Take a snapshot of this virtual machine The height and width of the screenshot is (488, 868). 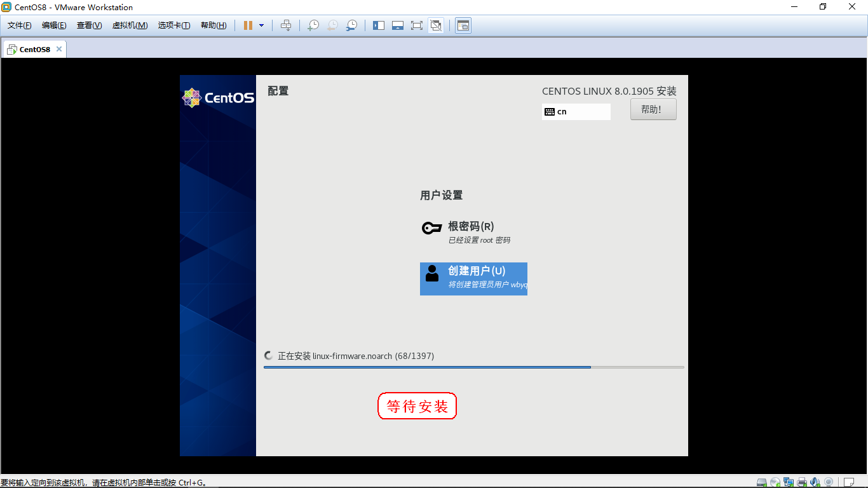click(x=313, y=25)
